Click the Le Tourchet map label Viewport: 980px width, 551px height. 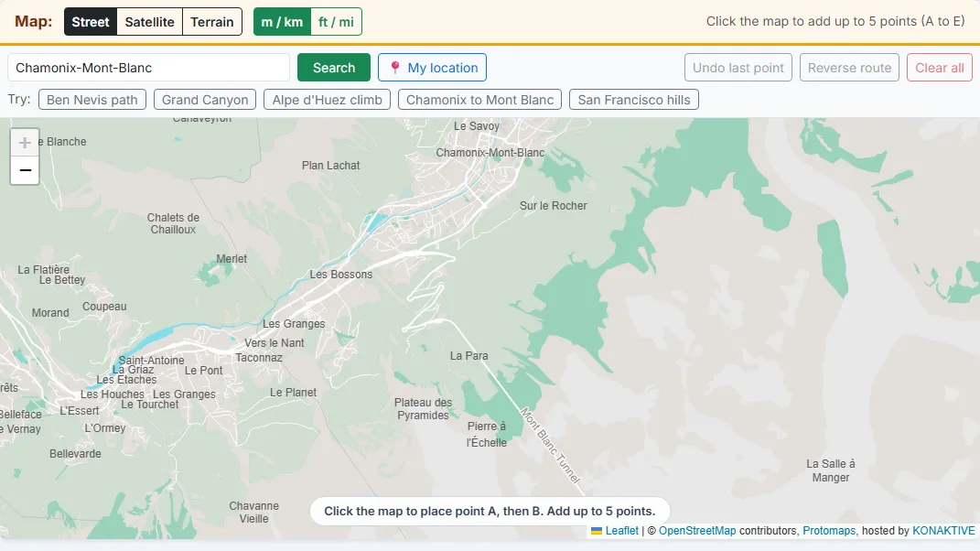[x=149, y=405]
